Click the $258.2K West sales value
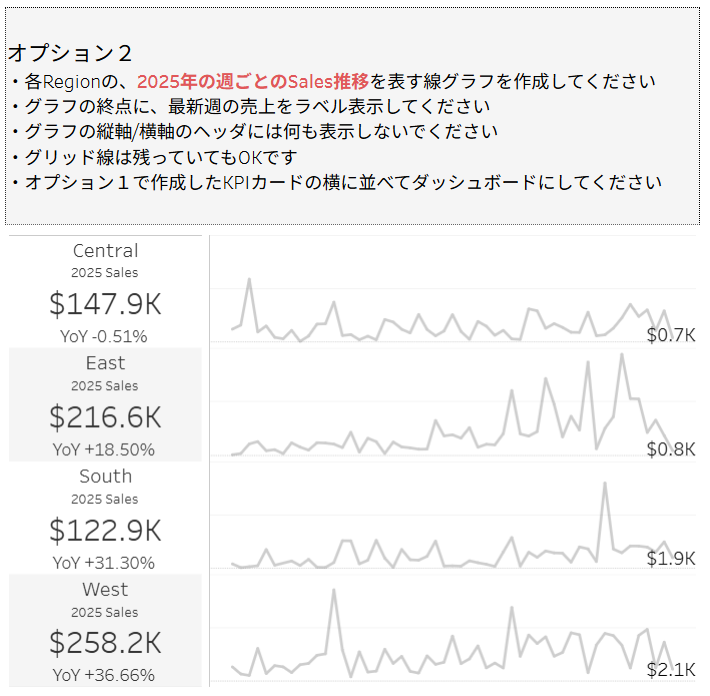 pyautogui.click(x=105, y=643)
